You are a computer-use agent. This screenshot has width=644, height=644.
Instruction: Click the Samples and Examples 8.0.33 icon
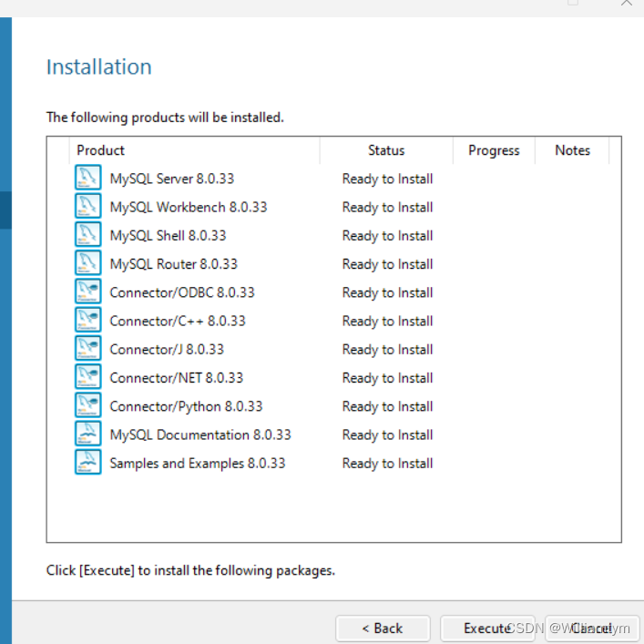(x=87, y=462)
